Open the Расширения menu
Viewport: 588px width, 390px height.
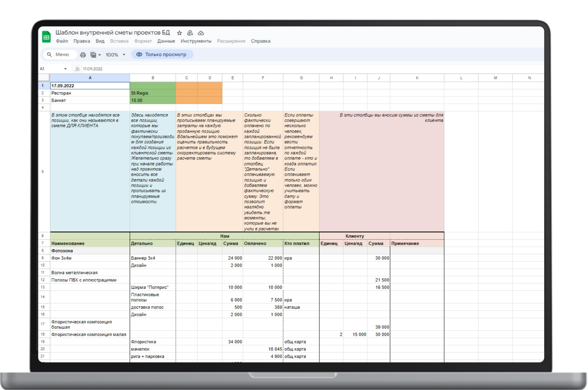click(231, 41)
